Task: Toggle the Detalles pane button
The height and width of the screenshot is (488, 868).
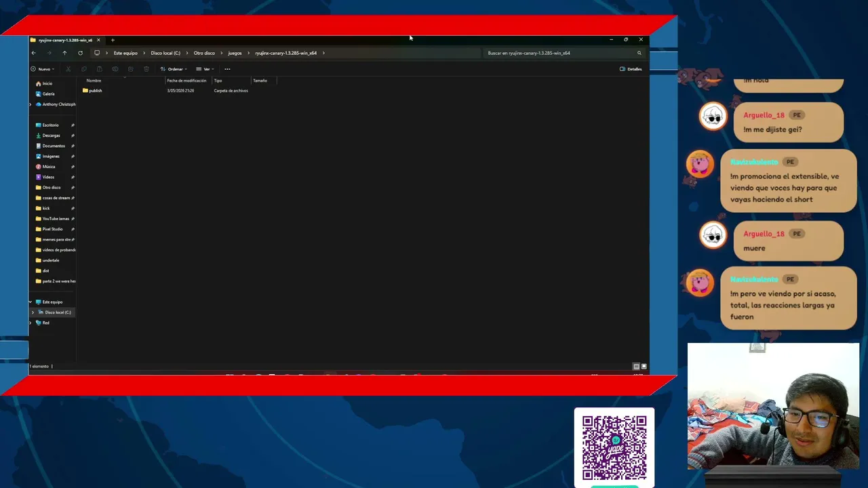Action: pos(631,69)
